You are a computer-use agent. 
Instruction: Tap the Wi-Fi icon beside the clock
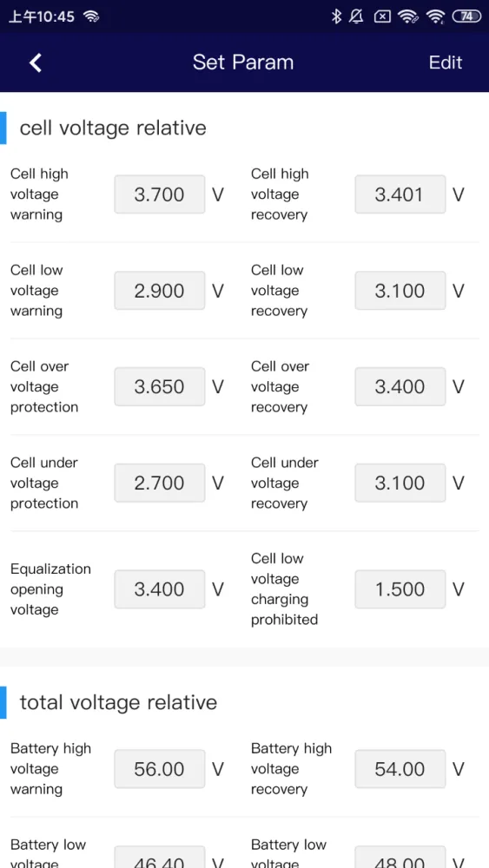[91, 16]
